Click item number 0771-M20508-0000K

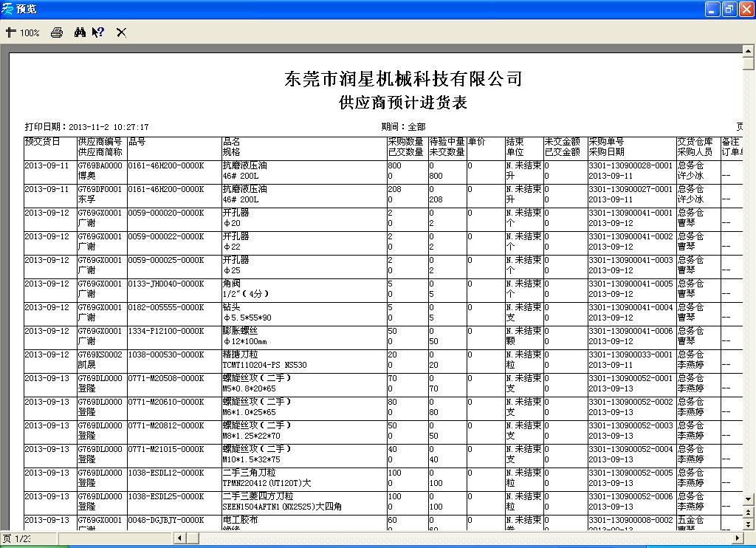coord(166,378)
